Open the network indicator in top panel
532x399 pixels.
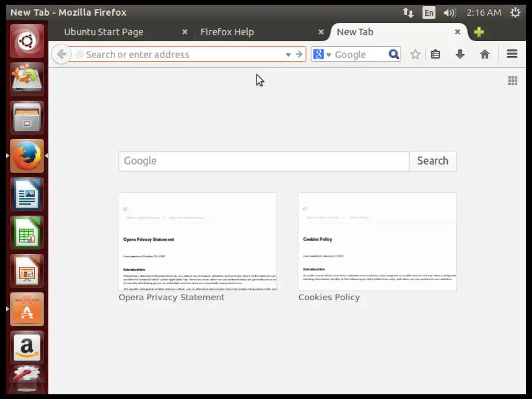point(408,13)
